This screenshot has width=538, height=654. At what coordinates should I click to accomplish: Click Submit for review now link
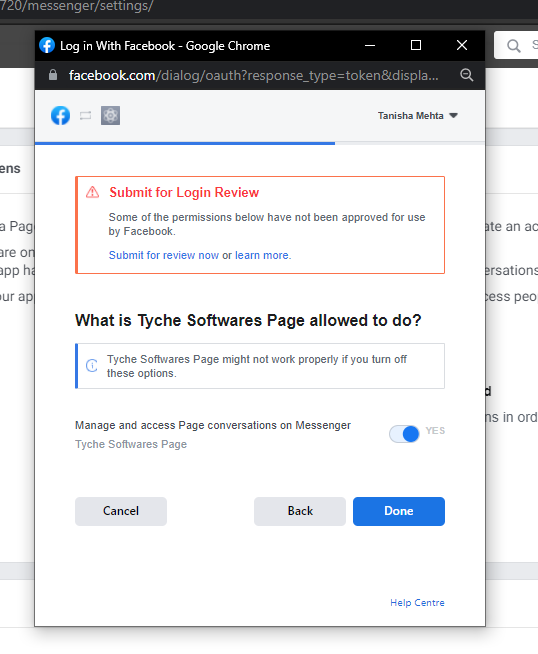163,255
